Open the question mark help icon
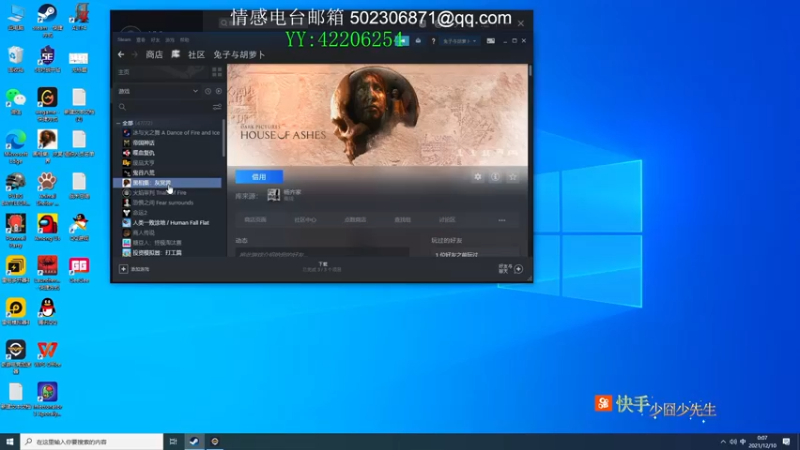Viewport: 800px width, 450px height. (433, 41)
